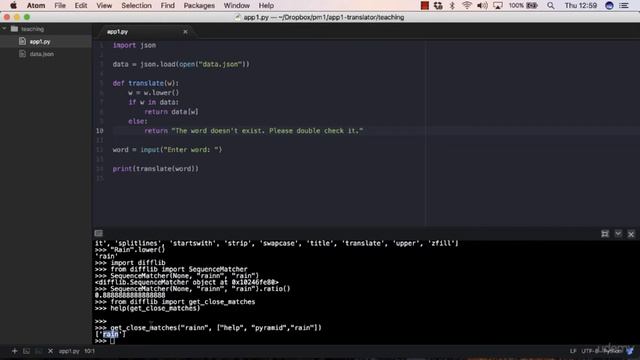Screen dimensions: 640x360
Task: Click the 'return data[w]' line
Action: 171,111
